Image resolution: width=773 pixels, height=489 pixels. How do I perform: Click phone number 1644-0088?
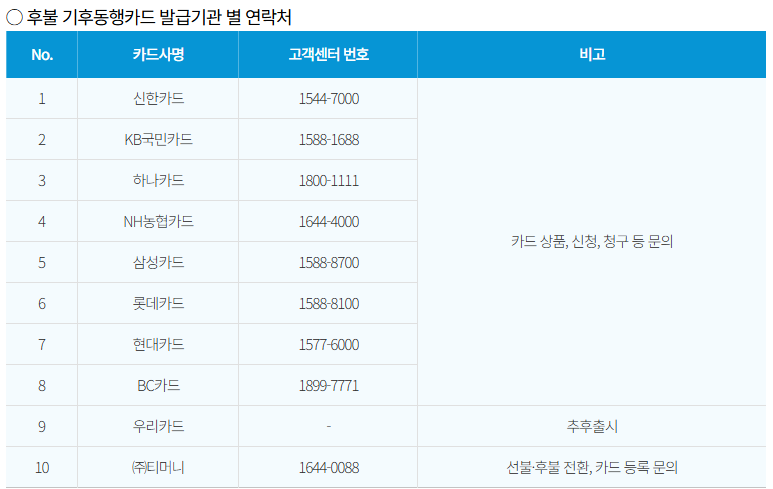coord(328,467)
